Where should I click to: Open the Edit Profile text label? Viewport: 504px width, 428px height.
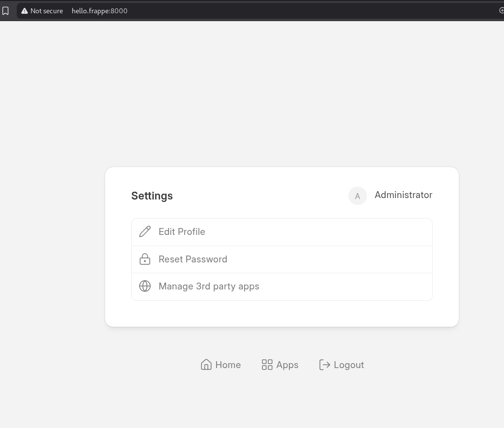pyautogui.click(x=182, y=232)
